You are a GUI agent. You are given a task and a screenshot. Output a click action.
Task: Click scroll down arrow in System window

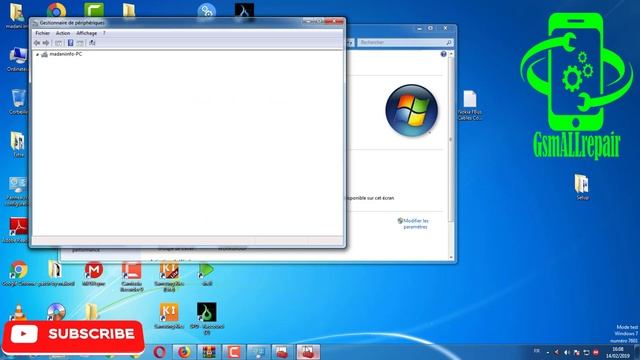coord(451,257)
